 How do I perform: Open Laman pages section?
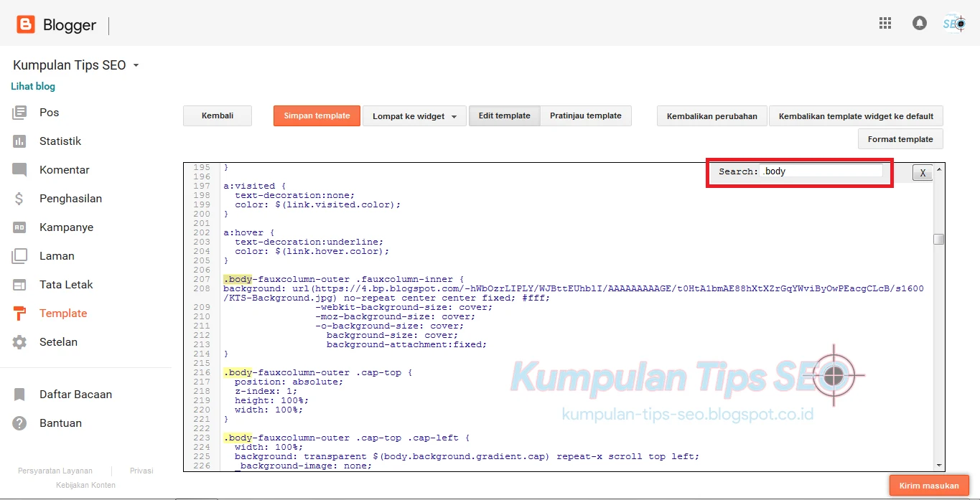26,255
